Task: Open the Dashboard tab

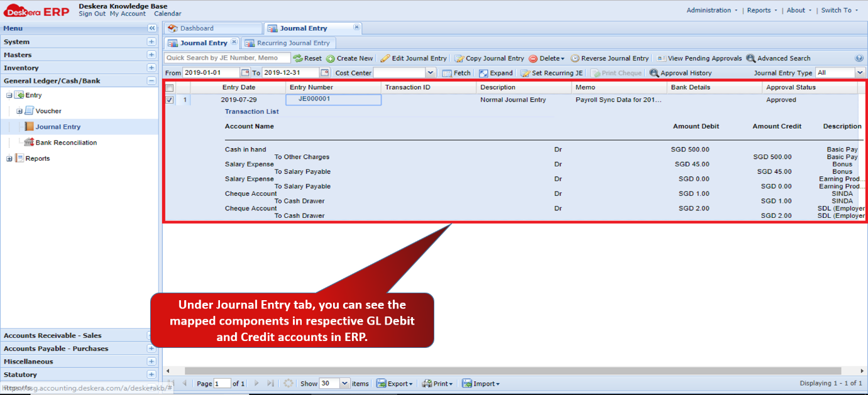Action: tap(212, 28)
